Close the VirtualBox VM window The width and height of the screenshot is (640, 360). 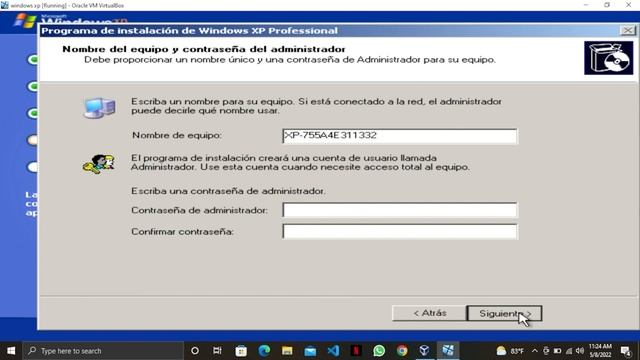click(629, 5)
